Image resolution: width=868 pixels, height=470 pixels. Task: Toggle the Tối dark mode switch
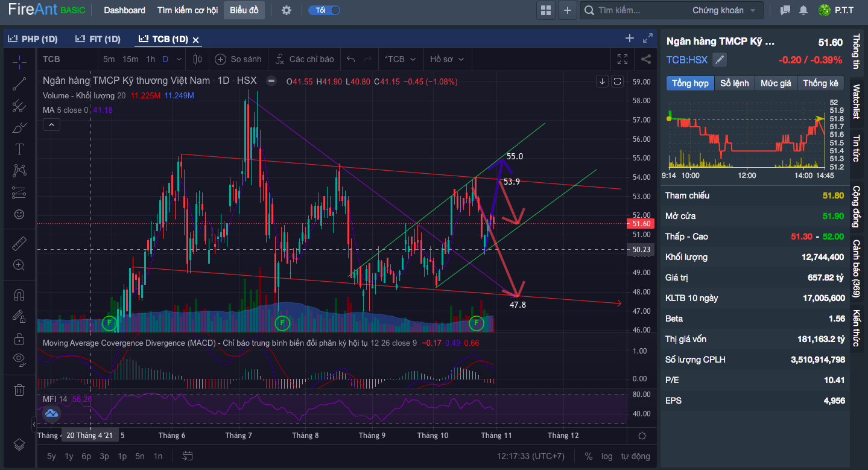pos(325,10)
